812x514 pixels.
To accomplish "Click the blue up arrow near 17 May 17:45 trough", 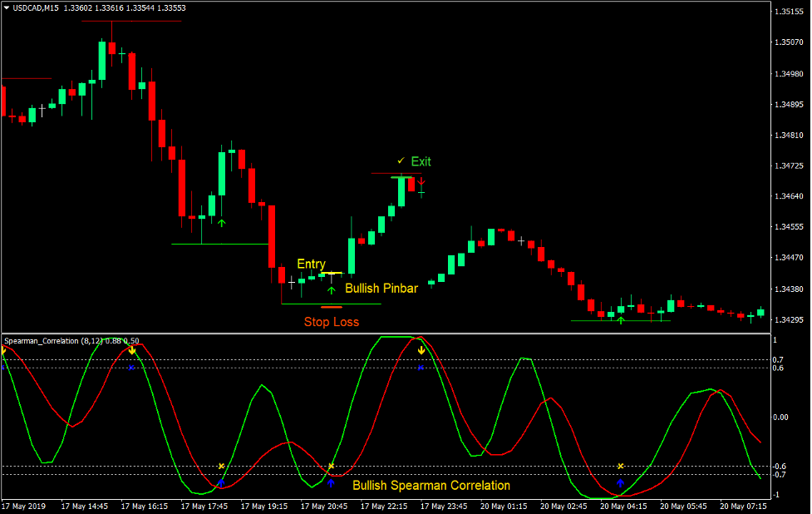I will (221, 483).
